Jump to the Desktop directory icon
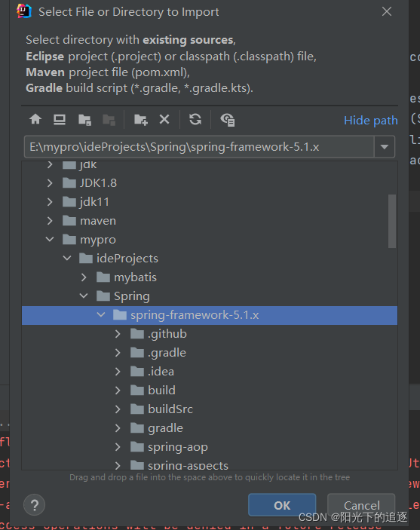Viewport: 420px width, 530px height. (60, 120)
